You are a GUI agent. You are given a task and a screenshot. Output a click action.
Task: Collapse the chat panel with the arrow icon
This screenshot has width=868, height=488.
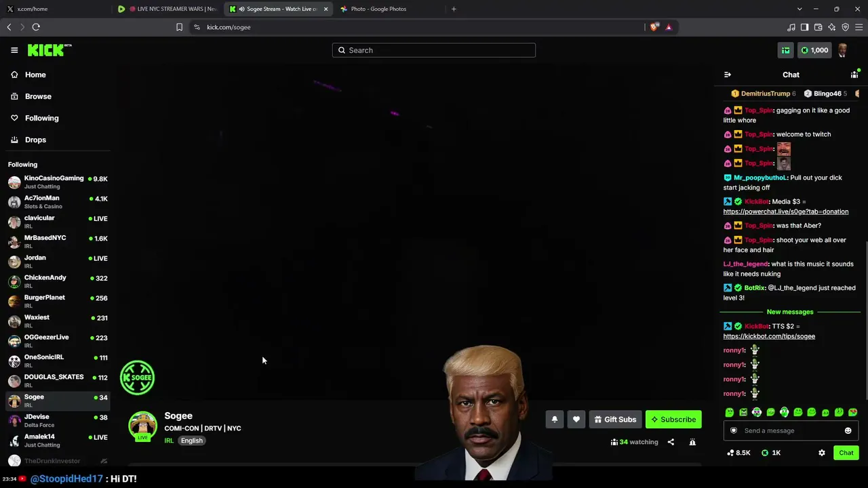(x=728, y=75)
